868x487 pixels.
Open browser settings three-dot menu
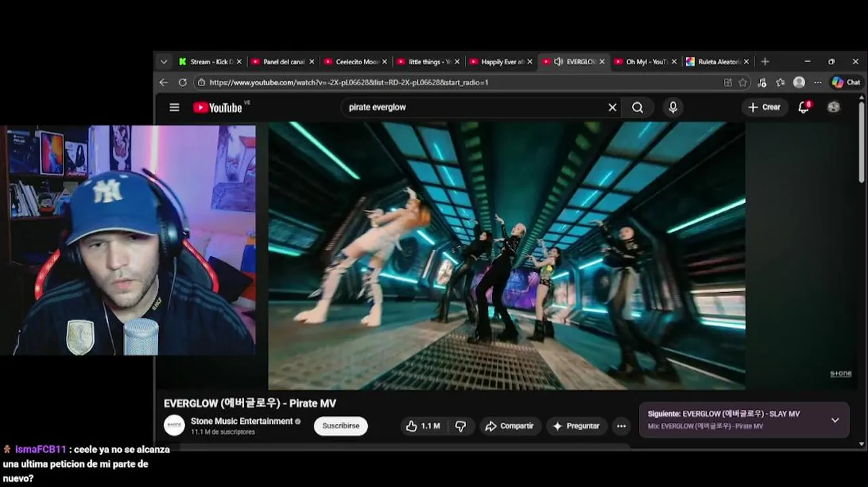pos(818,82)
